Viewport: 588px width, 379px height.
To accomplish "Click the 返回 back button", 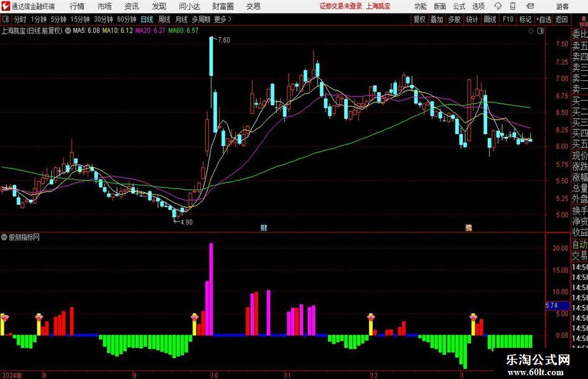I will [x=561, y=19].
